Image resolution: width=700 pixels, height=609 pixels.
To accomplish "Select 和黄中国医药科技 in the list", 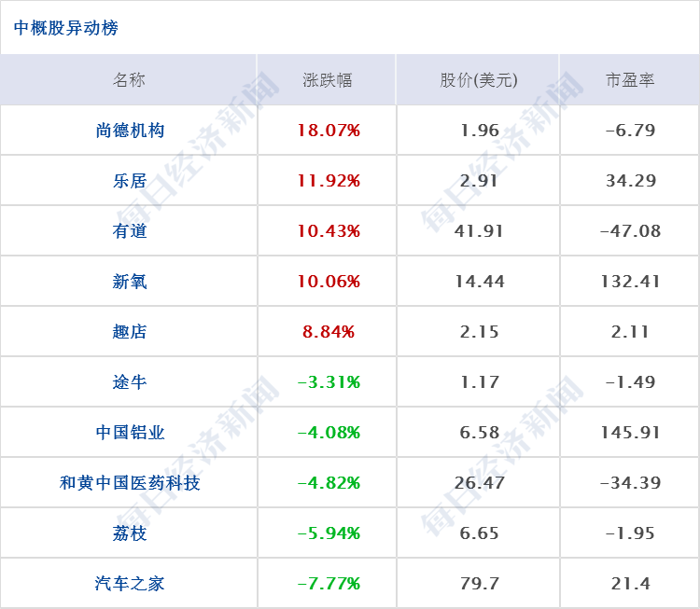I will [x=130, y=483].
